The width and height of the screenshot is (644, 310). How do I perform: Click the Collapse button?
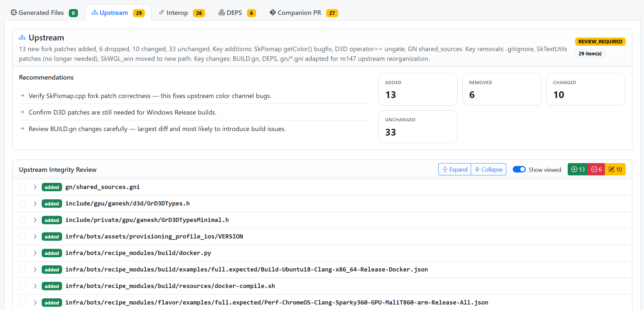click(488, 169)
